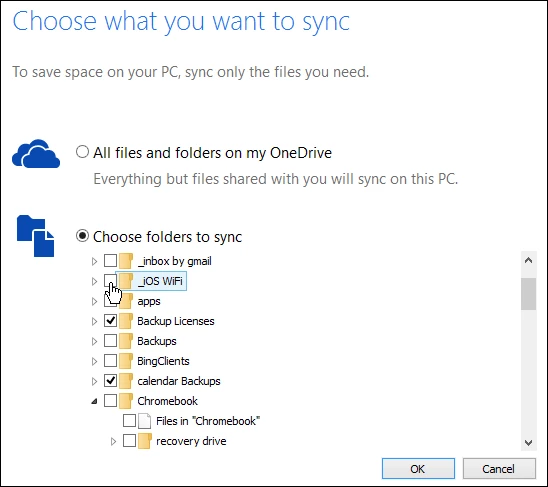Select Choose folders to sync radio button

point(82,236)
